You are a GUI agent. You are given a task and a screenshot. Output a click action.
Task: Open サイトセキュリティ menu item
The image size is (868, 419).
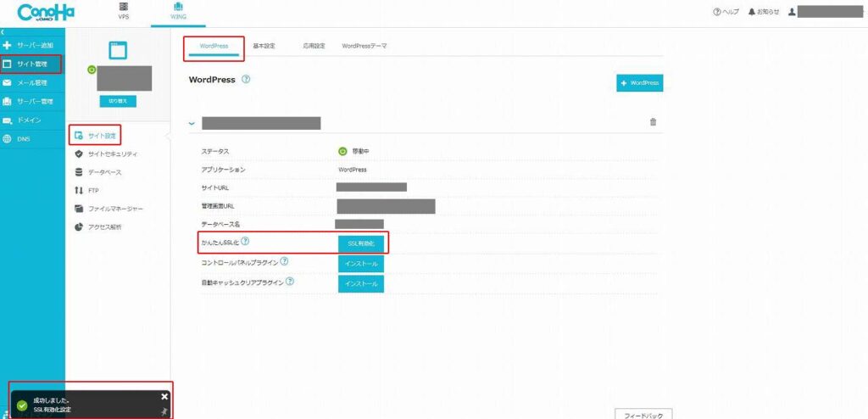106,154
